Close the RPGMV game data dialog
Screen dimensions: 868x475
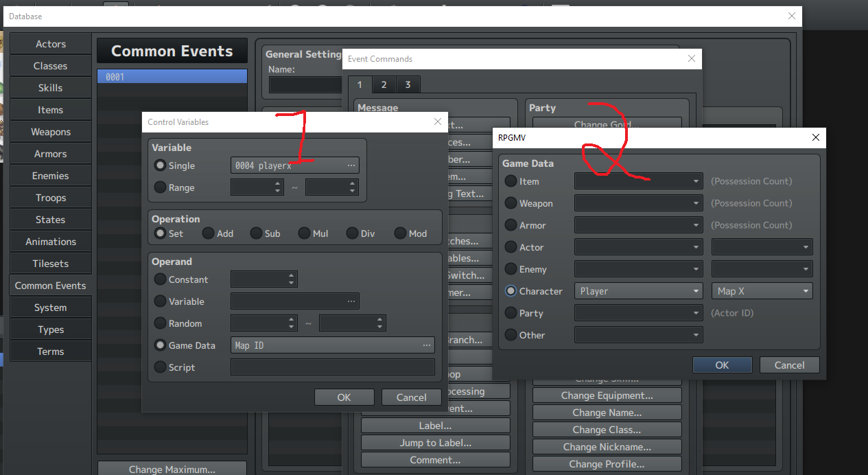tap(815, 137)
